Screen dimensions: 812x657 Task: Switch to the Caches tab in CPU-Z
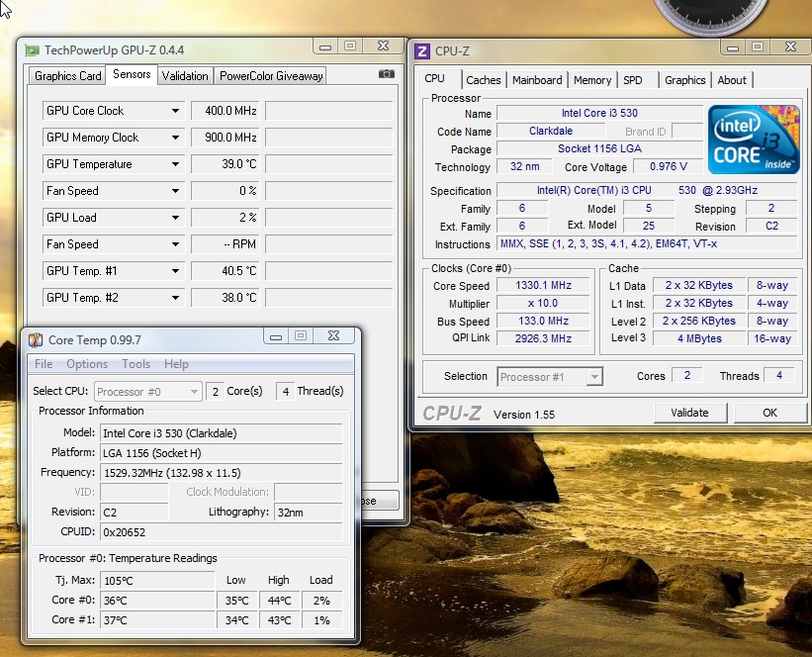pyautogui.click(x=484, y=80)
